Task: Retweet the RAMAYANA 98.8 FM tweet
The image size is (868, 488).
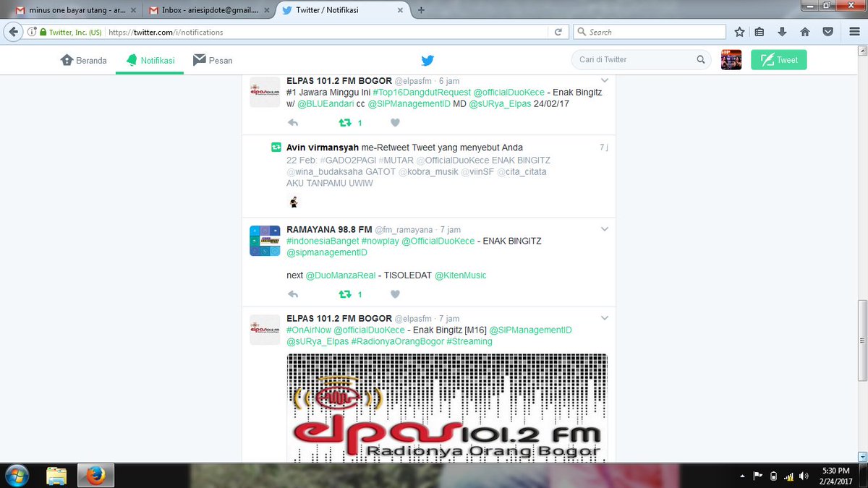Action: [x=345, y=294]
